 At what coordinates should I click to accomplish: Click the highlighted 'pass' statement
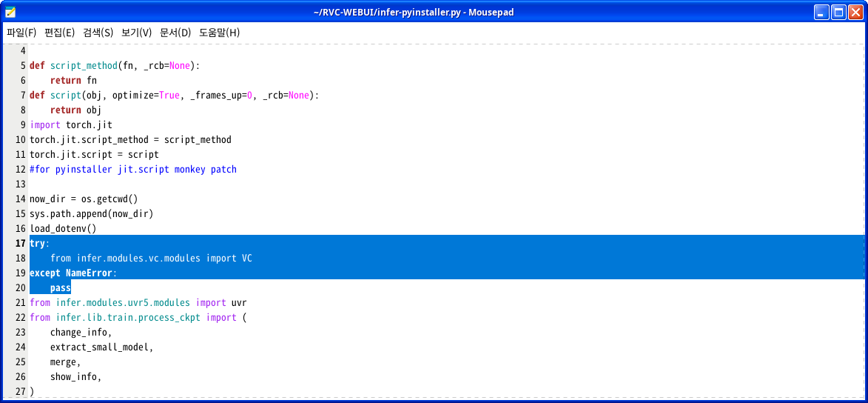(61, 288)
